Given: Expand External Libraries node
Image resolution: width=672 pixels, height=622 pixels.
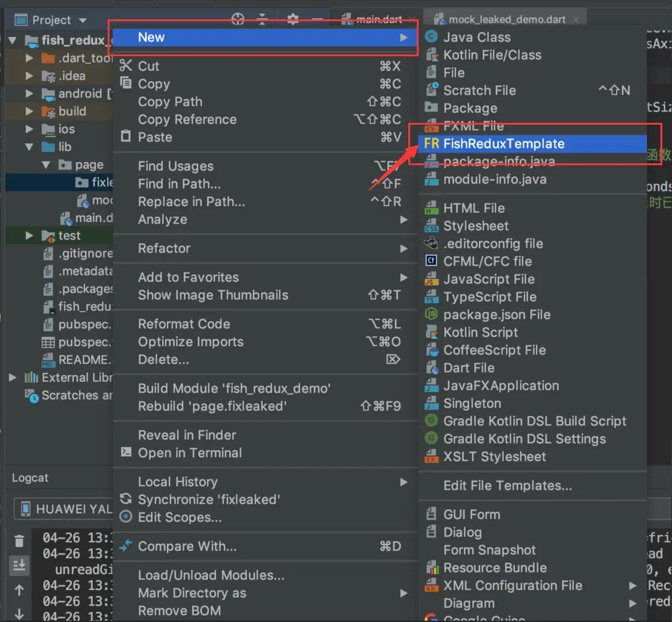Looking at the screenshot, I should 13,377.
